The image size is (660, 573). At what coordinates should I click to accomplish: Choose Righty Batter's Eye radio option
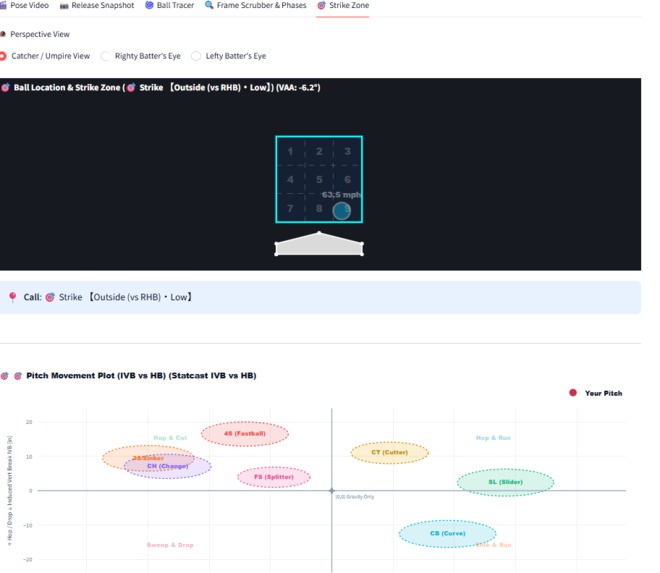(x=141, y=56)
